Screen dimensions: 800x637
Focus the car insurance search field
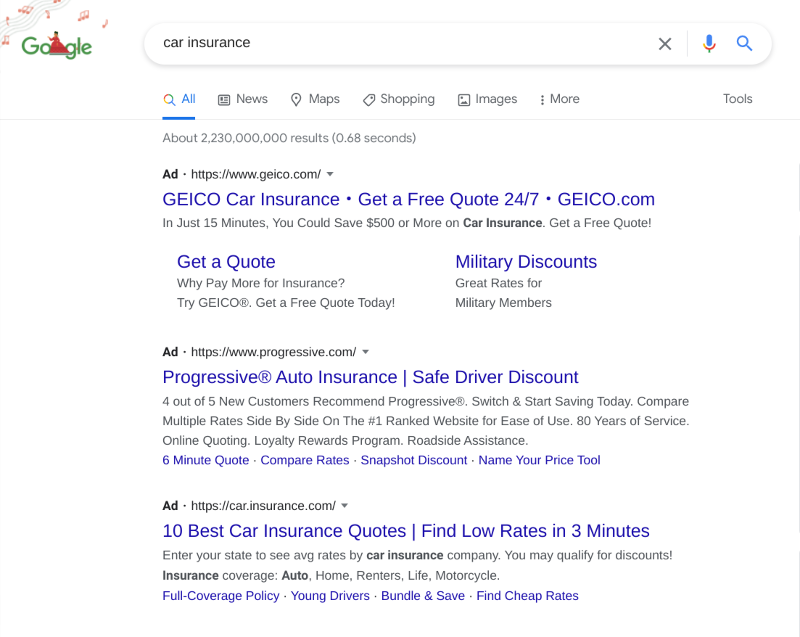(400, 43)
